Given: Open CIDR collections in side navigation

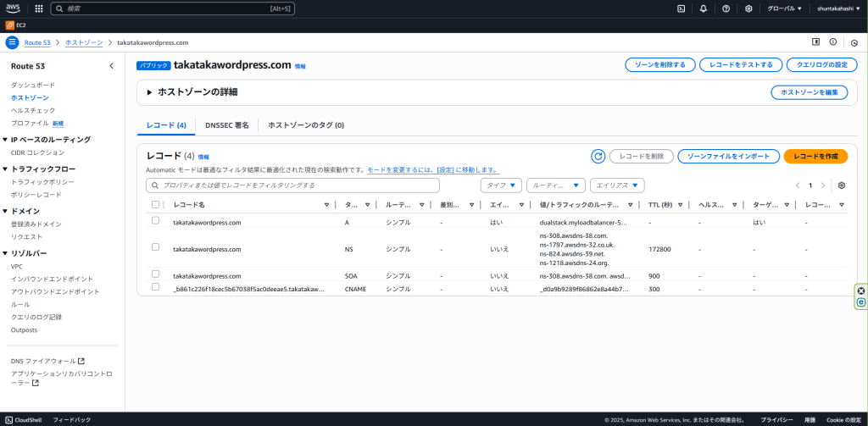Looking at the screenshot, I should 37,152.
